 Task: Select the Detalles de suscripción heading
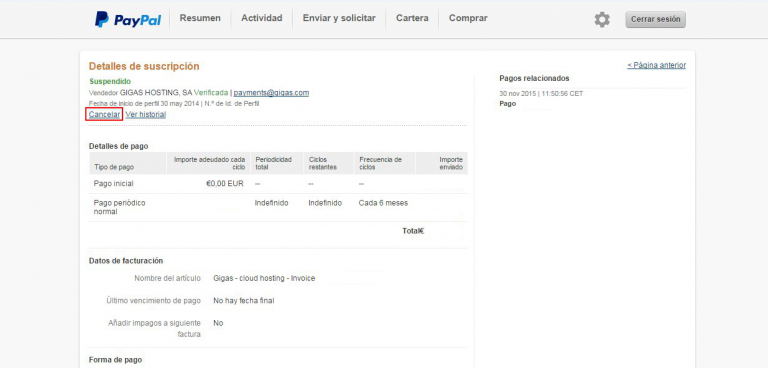click(144, 66)
